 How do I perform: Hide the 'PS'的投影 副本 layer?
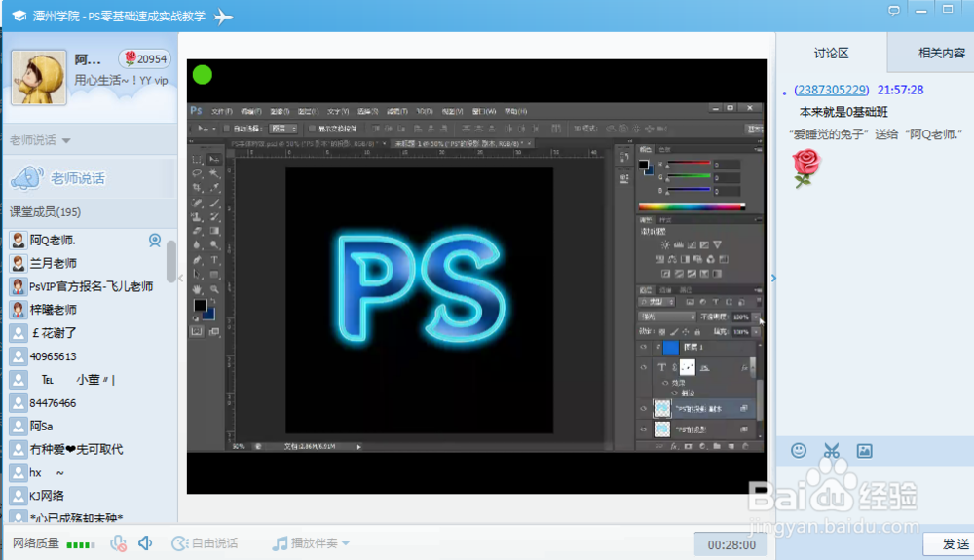point(644,408)
